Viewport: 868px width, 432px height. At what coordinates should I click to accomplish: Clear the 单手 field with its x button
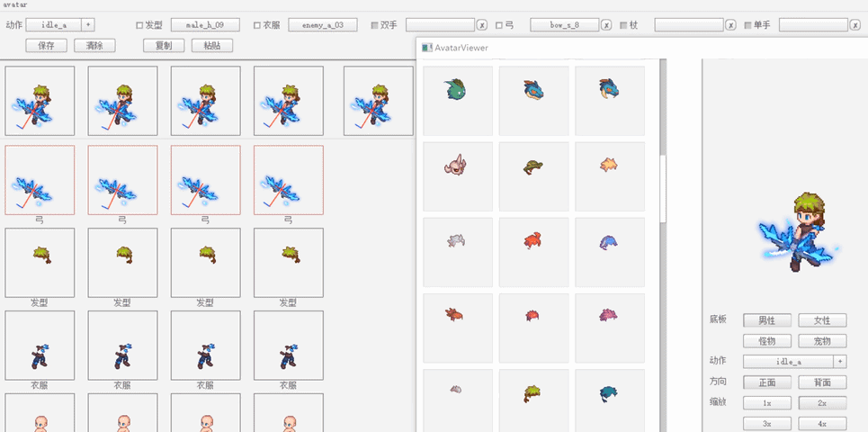[855, 25]
